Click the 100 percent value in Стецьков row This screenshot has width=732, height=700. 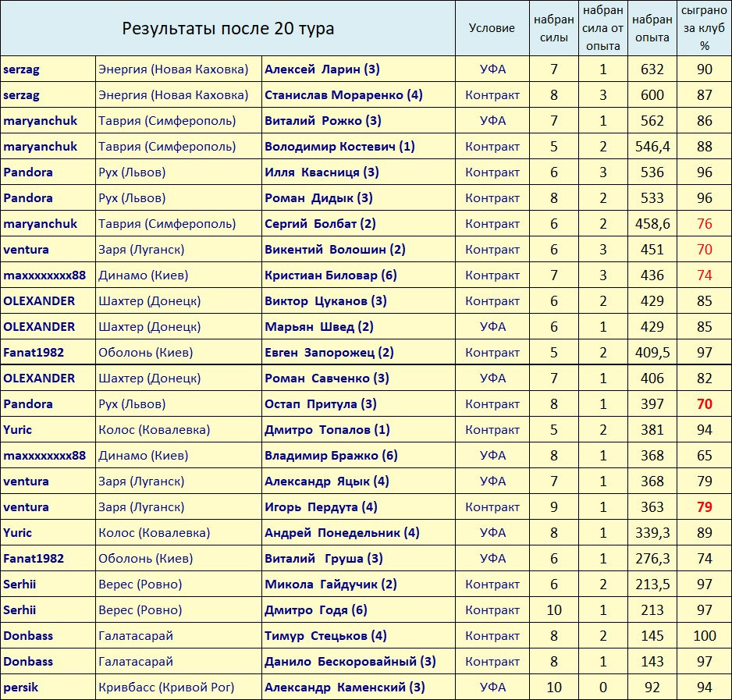705,635
